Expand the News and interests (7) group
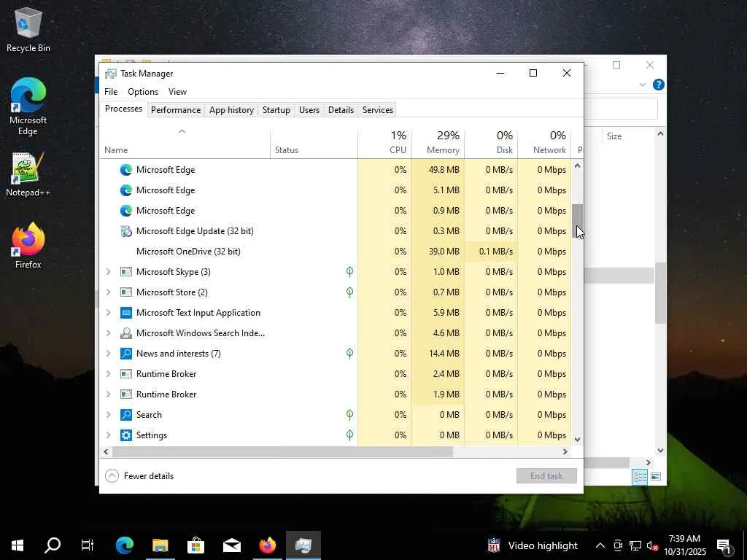This screenshot has width=747, height=560. [x=108, y=354]
